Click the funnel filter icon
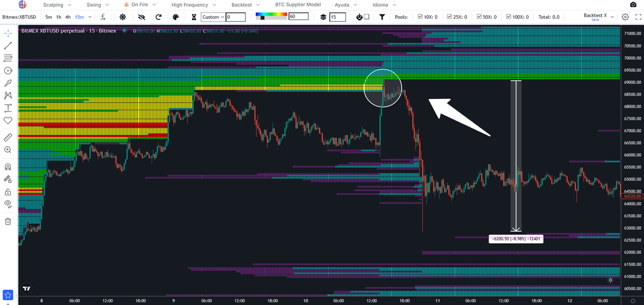The width and height of the screenshot is (644, 305). (x=382, y=17)
